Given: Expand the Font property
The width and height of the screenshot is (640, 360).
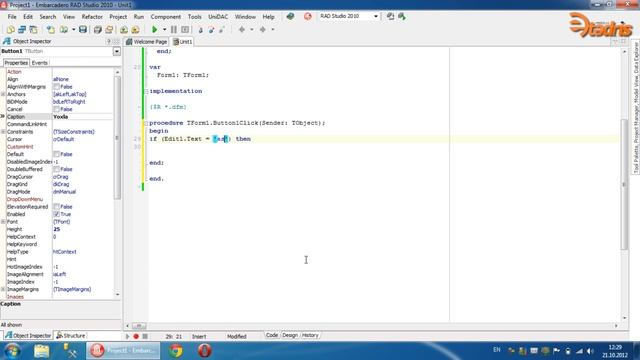Looking at the screenshot, I should [3, 222].
